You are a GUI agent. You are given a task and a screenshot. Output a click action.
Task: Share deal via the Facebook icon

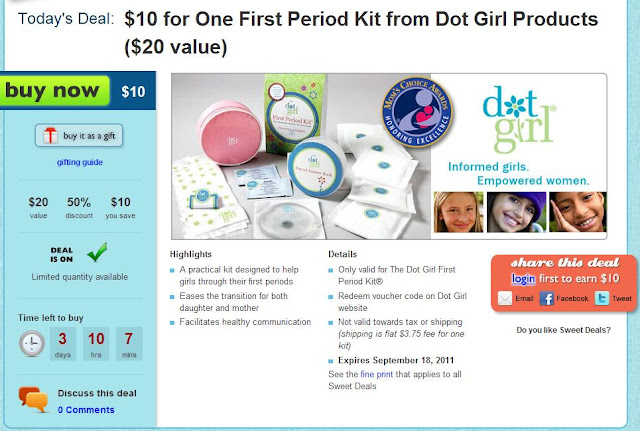coord(547,298)
